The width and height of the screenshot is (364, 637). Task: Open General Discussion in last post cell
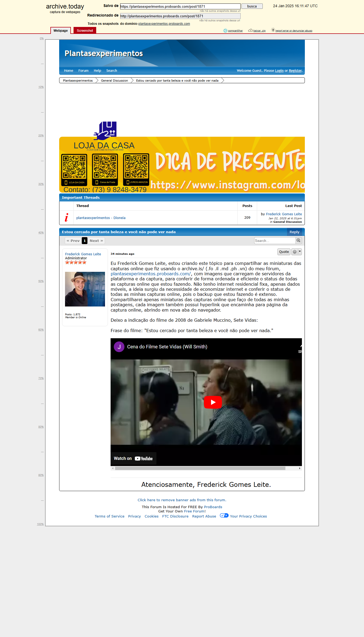point(288,222)
